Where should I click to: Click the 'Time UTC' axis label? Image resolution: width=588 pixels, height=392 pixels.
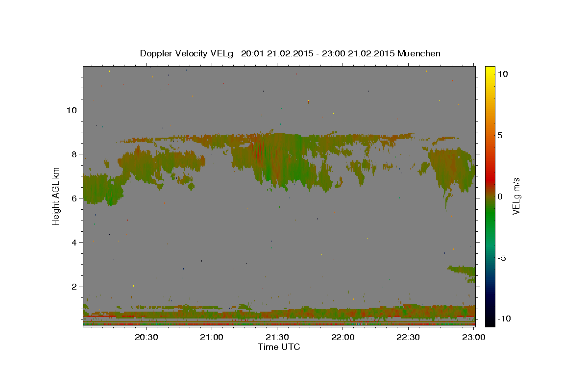(279, 347)
